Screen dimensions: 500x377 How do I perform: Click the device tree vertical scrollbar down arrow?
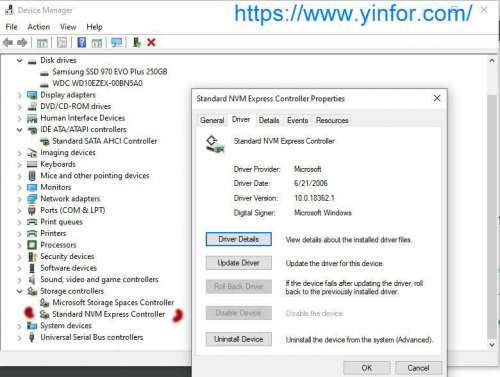point(492,345)
